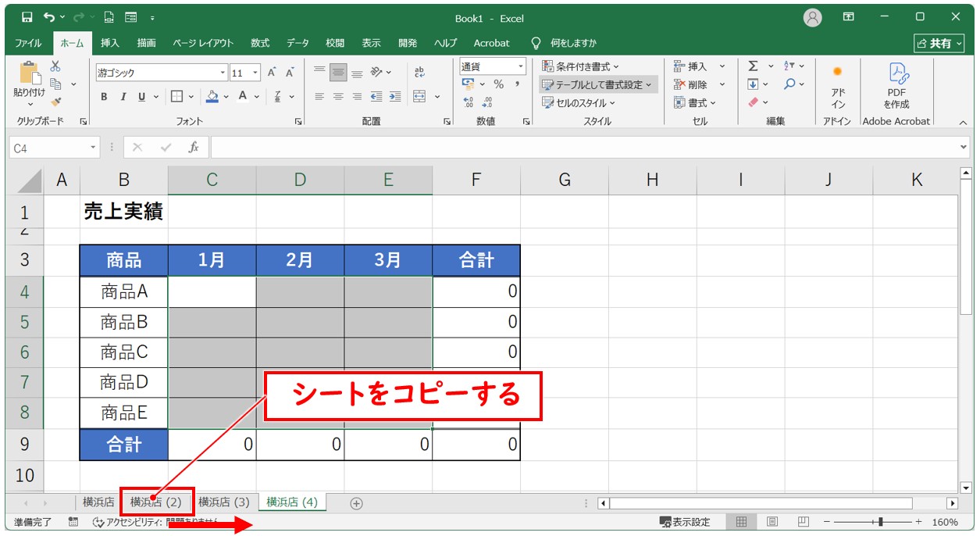Add a new sheet with plus icon

(x=356, y=503)
